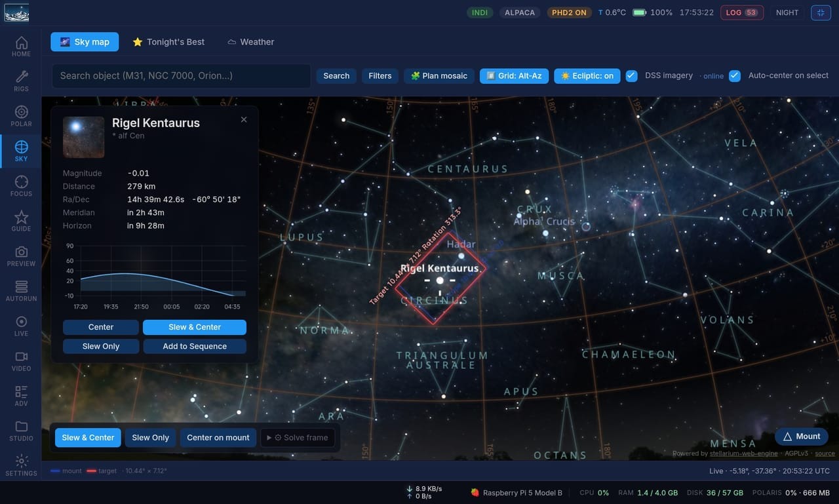Click the CARINA constellation label
The height and width of the screenshot is (504, 839).
pos(768,213)
